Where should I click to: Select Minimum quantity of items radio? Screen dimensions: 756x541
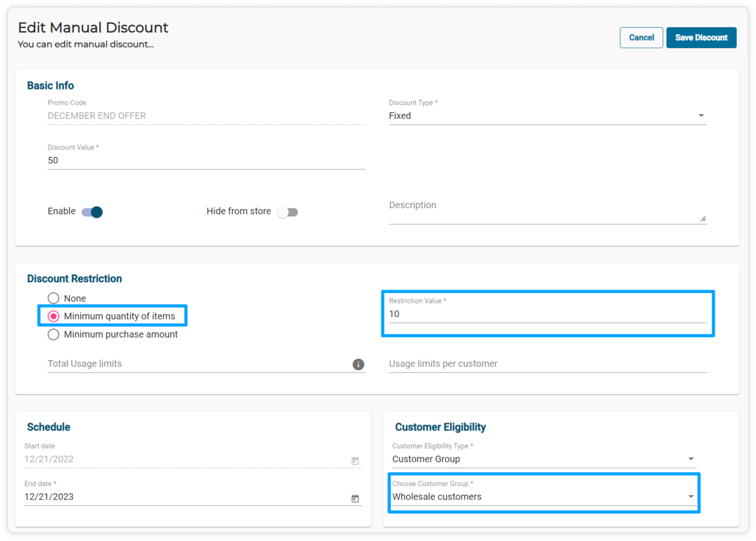pos(54,316)
